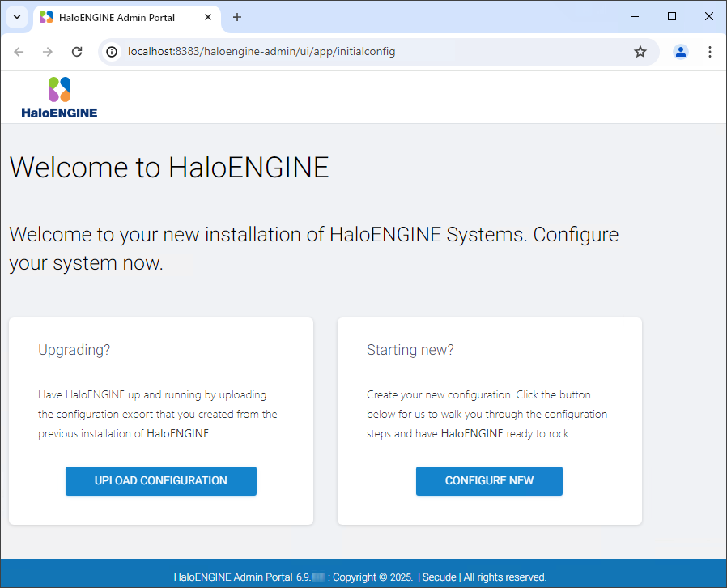This screenshot has height=588, width=727.
Task: Click the CONFIGURE NEW button
Action: [489, 480]
